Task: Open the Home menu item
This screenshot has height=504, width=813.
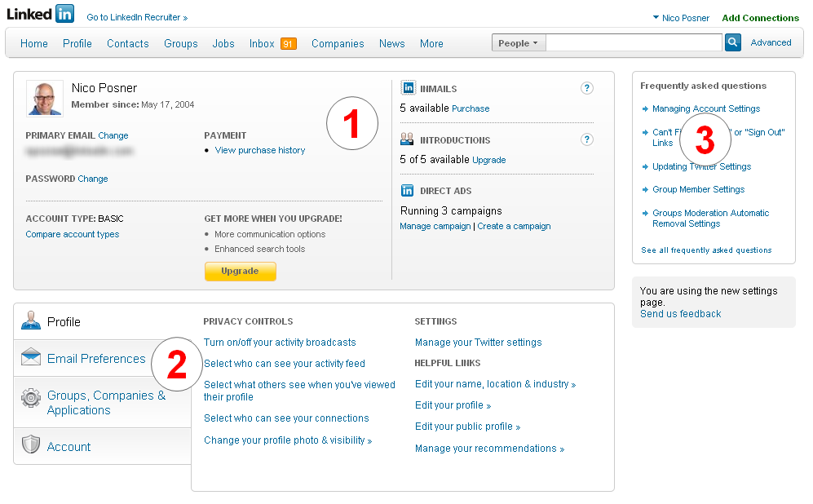Action: 34,43
